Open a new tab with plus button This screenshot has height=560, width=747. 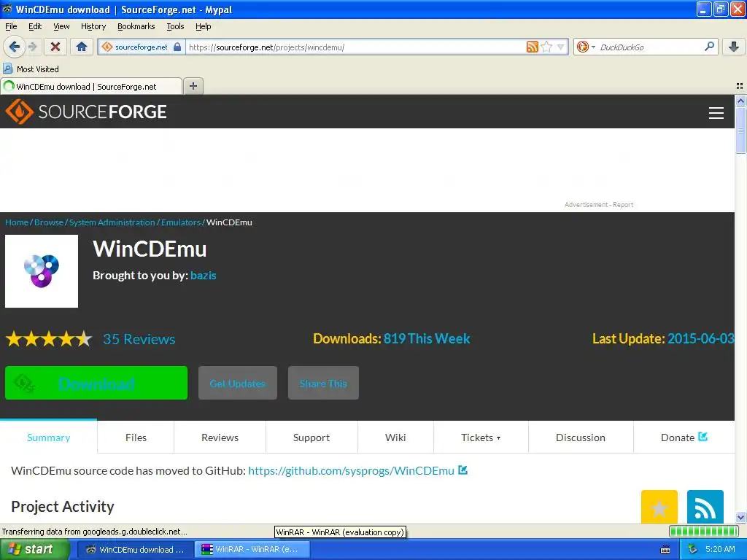click(x=193, y=86)
